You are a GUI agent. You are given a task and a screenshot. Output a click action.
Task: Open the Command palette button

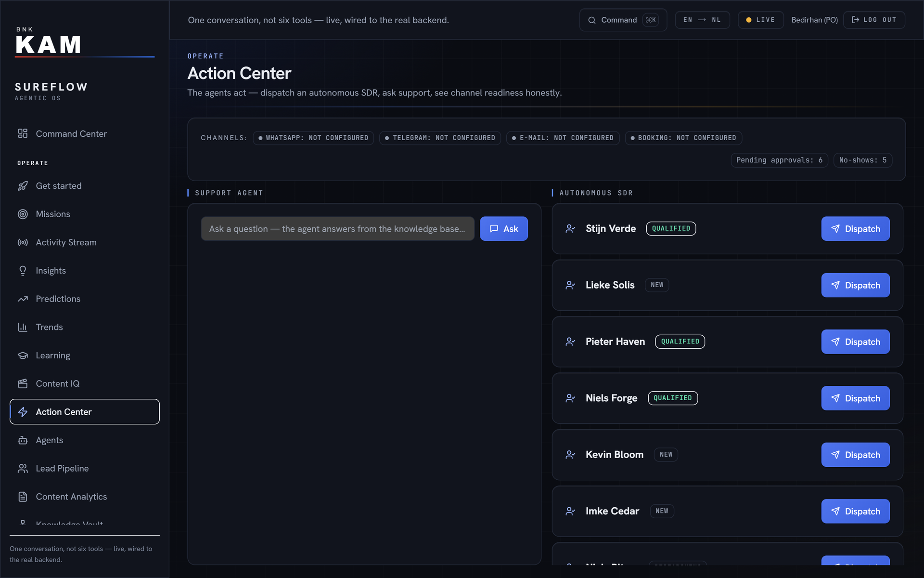[x=623, y=20]
